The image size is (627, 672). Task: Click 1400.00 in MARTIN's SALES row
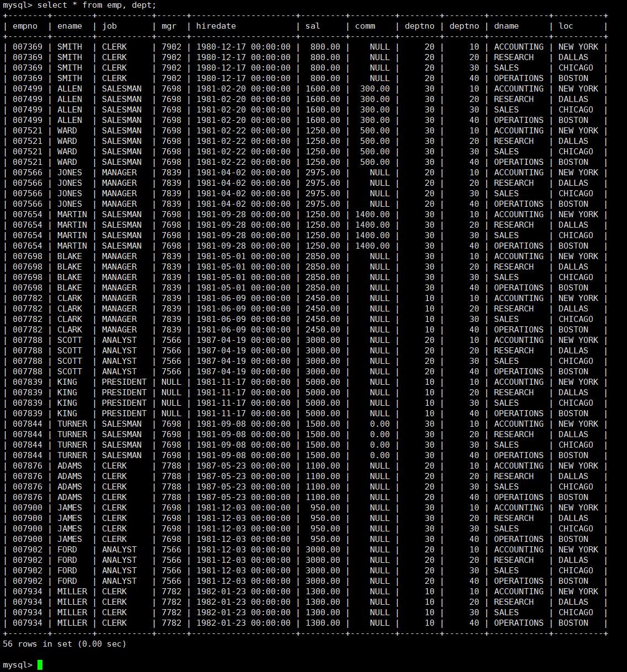[372, 235]
